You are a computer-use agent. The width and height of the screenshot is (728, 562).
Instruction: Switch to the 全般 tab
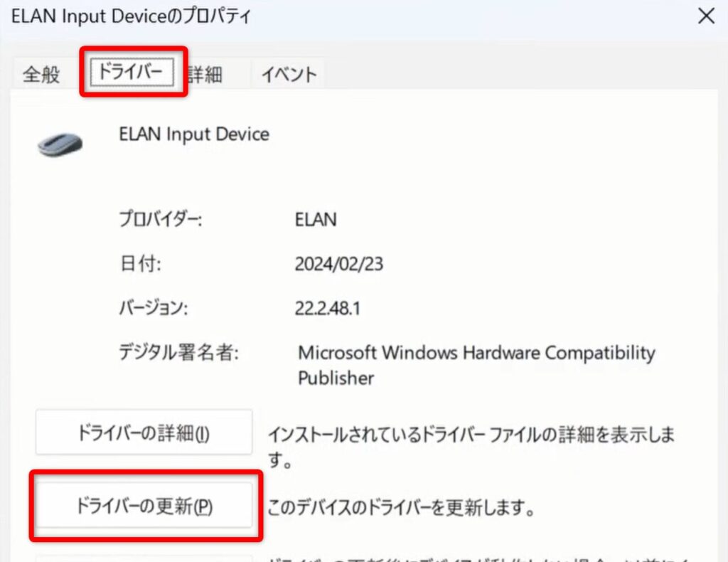41,74
